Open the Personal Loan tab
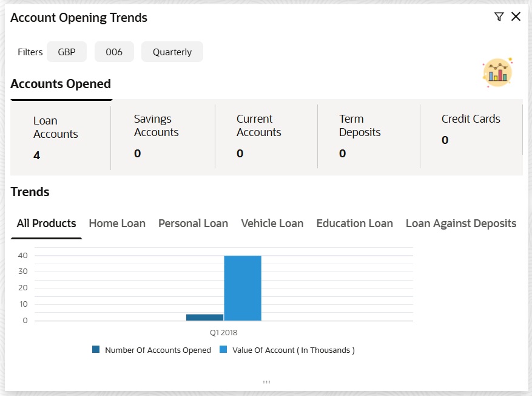 point(193,224)
